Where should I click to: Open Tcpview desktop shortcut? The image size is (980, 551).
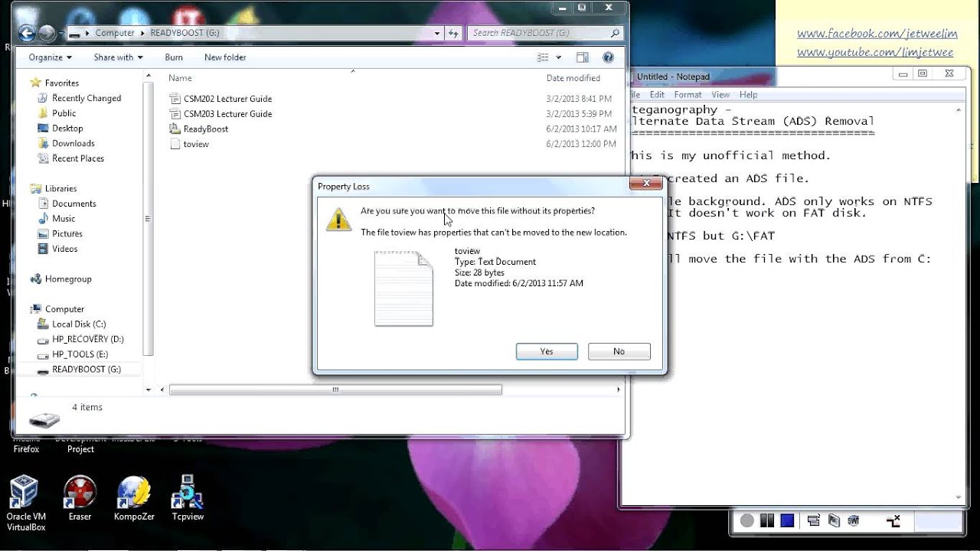(x=188, y=499)
